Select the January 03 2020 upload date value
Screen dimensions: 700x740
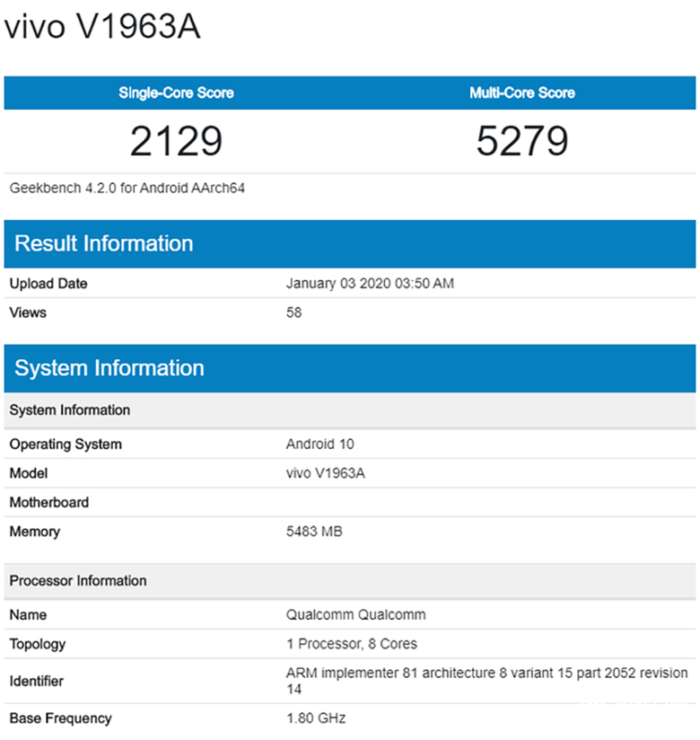(x=370, y=284)
